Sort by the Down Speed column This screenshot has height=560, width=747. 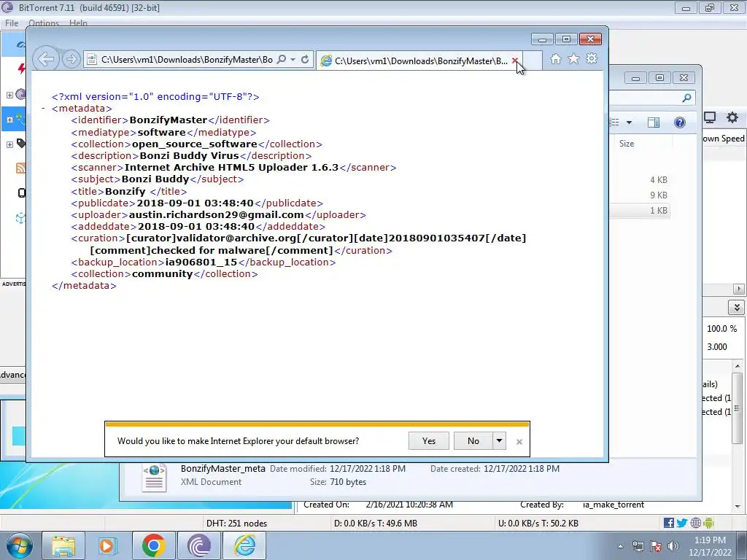coord(723,139)
